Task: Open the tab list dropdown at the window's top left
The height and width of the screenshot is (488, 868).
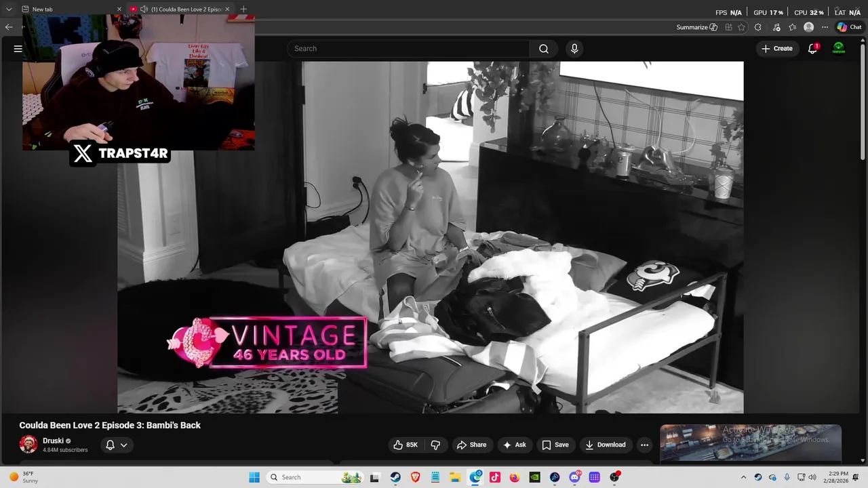Action: tap(9, 9)
